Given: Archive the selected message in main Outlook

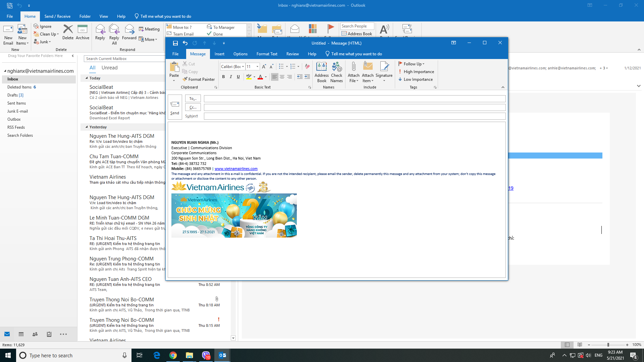Looking at the screenshot, I should coord(83,32).
